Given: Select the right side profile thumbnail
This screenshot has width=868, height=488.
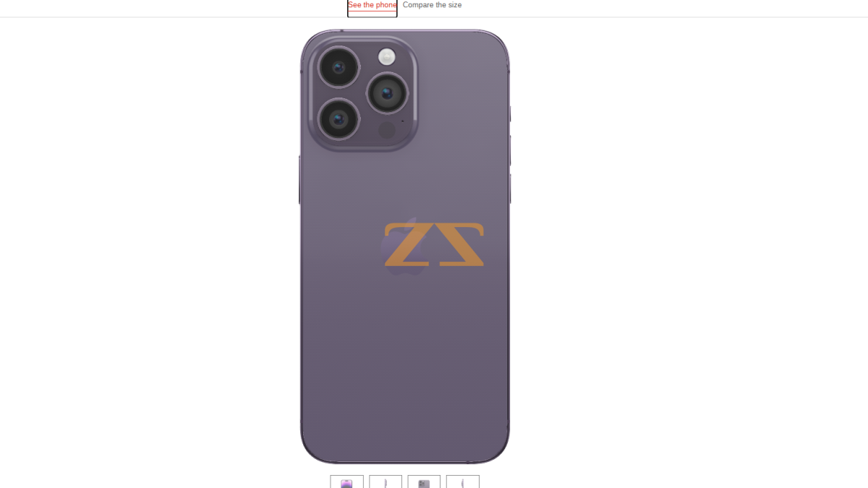Looking at the screenshot, I should click(463, 481).
